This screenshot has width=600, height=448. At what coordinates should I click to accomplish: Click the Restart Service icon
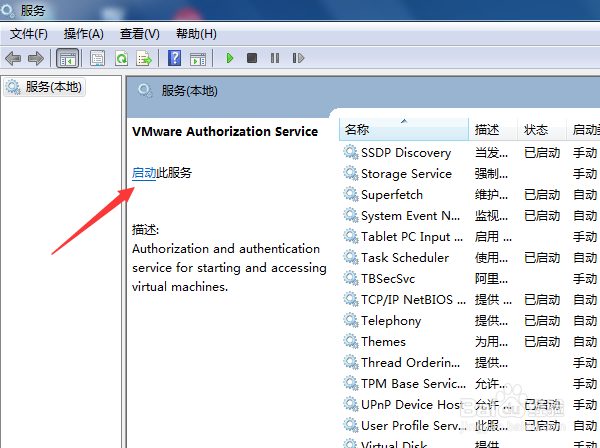coord(298,58)
